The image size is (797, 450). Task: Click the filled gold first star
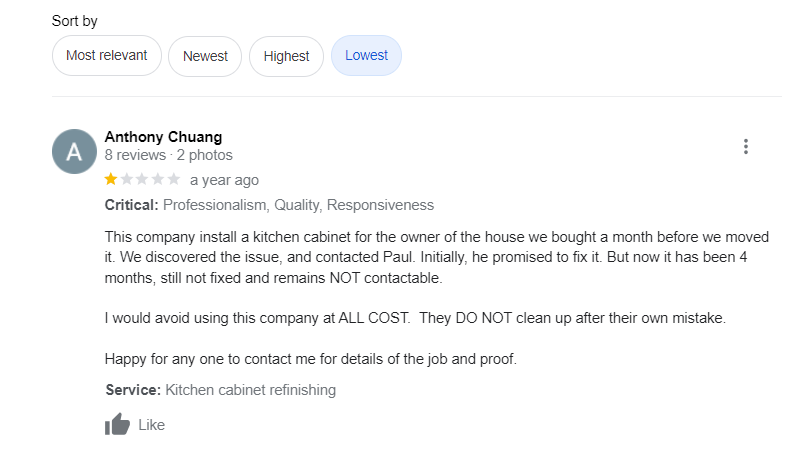point(111,180)
